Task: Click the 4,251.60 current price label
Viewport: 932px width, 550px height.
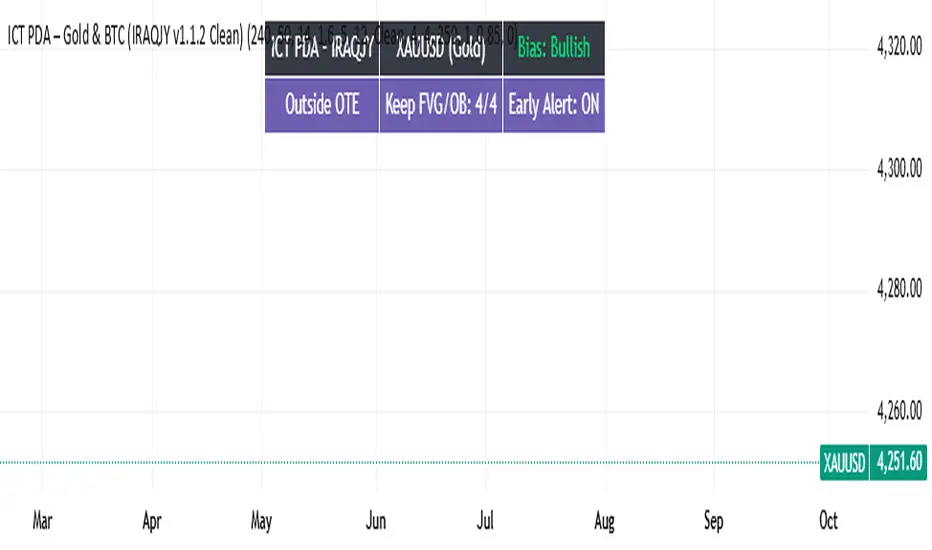Action: [x=898, y=462]
